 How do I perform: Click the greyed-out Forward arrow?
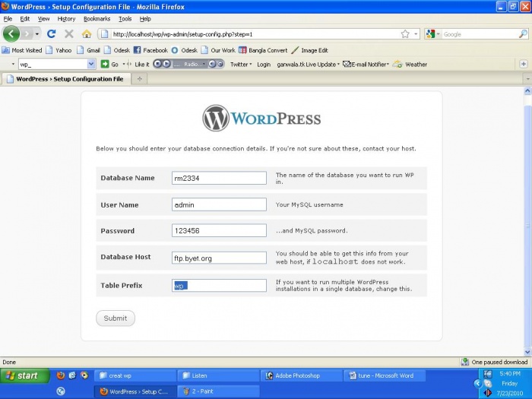[27, 34]
